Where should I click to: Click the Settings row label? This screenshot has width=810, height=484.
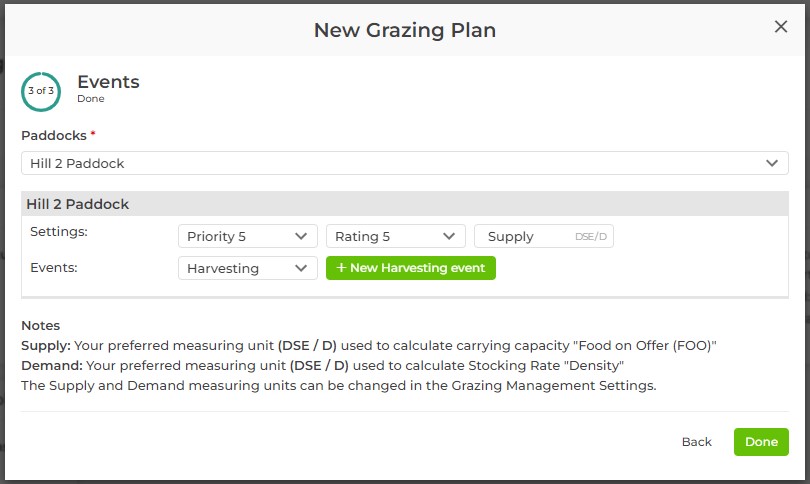(59, 231)
